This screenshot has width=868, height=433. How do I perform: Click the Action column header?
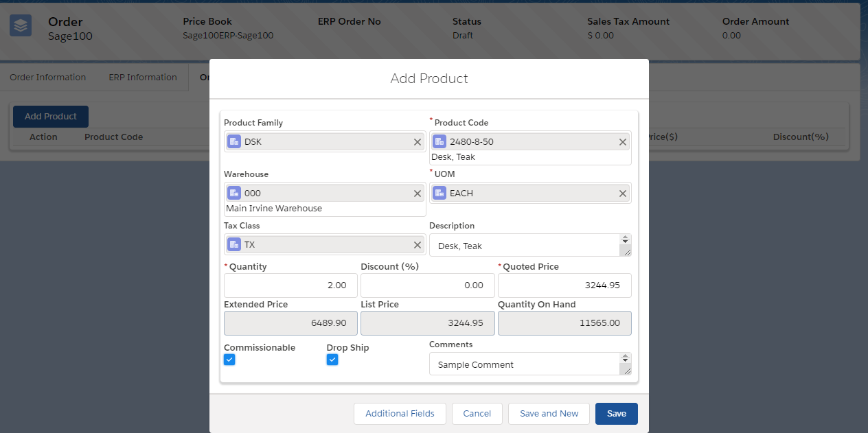click(x=43, y=137)
